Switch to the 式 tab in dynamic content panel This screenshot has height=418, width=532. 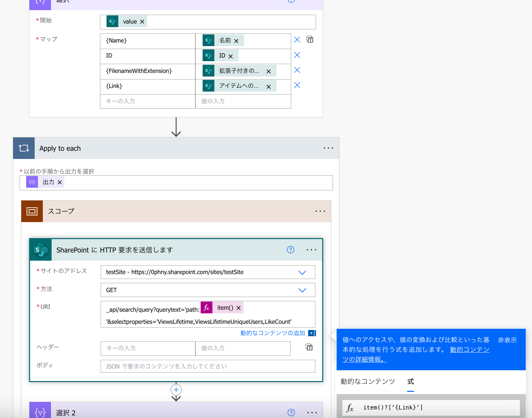click(x=410, y=381)
